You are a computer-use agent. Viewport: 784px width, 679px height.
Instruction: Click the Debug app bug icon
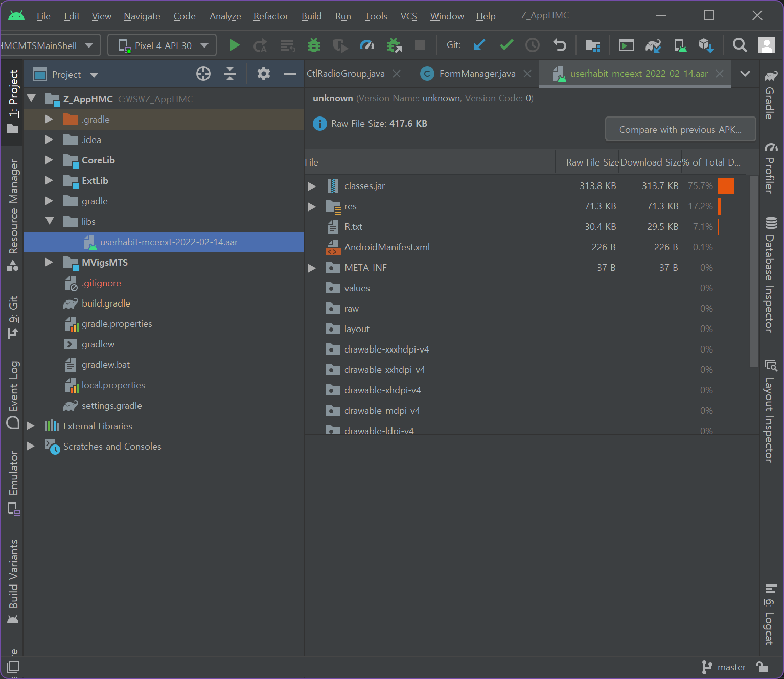pyautogui.click(x=313, y=45)
